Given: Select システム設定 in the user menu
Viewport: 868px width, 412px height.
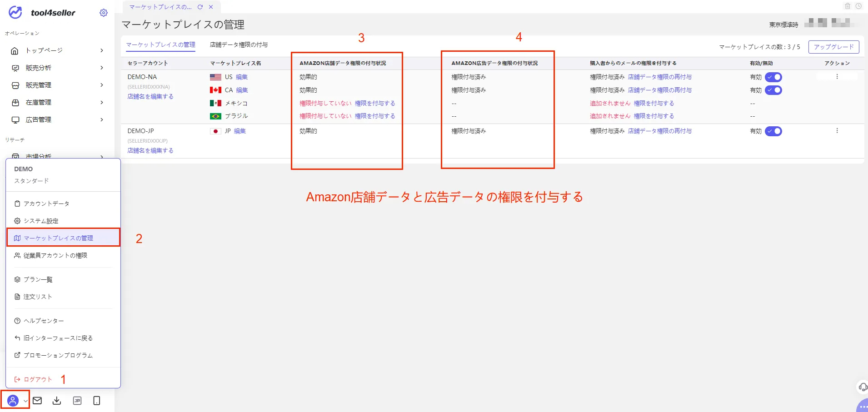Looking at the screenshot, I should pos(63,221).
